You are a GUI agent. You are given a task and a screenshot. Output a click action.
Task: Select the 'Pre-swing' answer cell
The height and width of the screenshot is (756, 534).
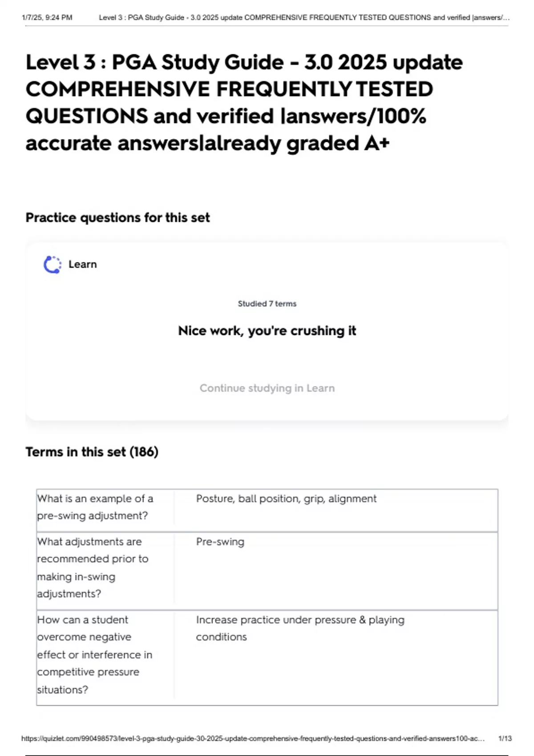[220, 542]
